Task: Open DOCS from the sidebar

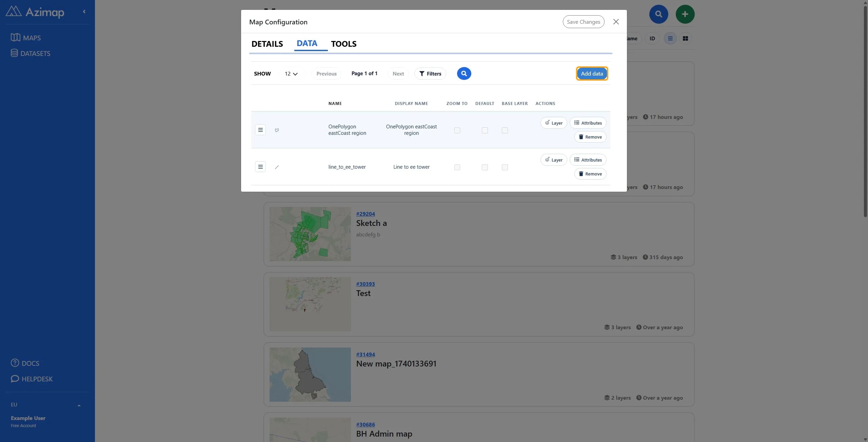Action: pyautogui.click(x=25, y=363)
